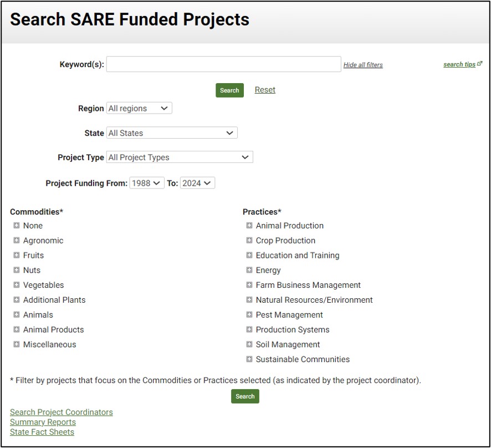Select Project Funding From year dropdown

tap(147, 183)
